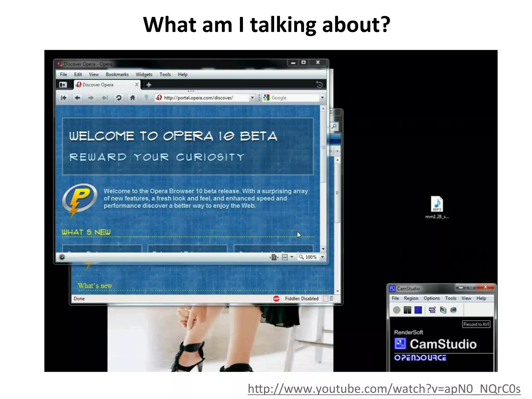Open the Opera Edit menu
This screenshot has width=532, height=399.
tap(78, 75)
